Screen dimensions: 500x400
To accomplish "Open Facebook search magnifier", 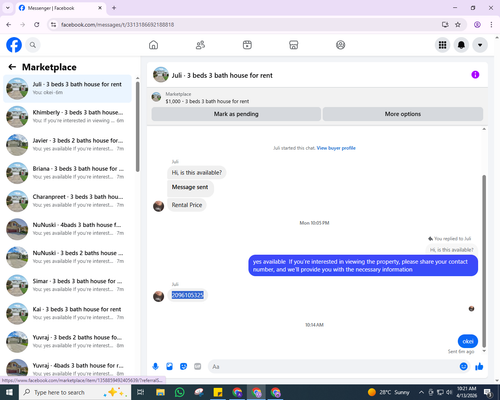I will pos(33,45).
